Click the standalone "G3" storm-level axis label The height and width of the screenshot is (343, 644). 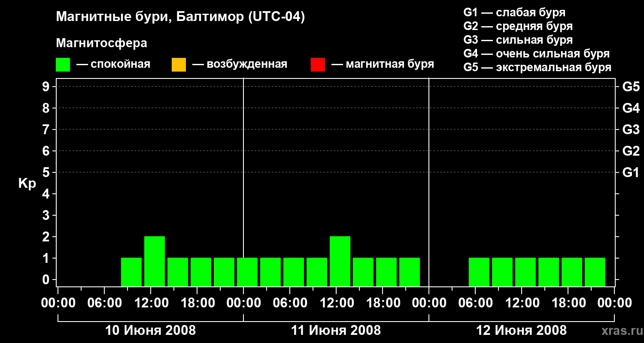click(x=631, y=129)
